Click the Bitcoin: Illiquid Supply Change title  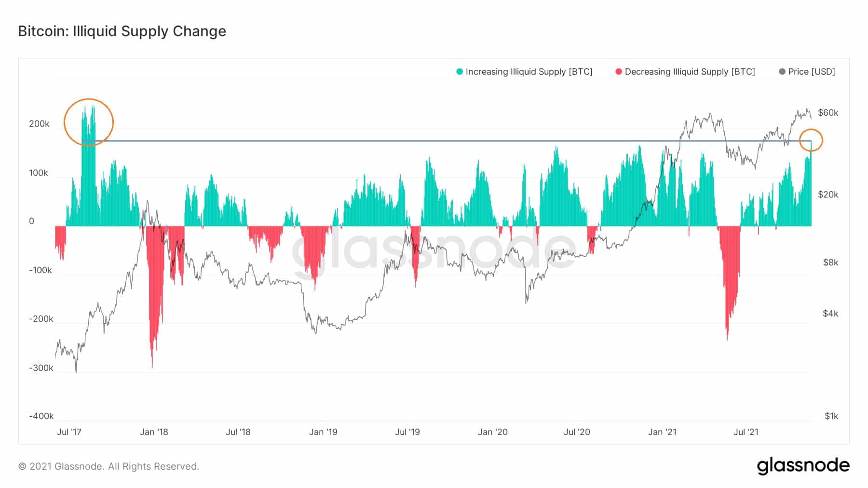pyautogui.click(x=122, y=31)
